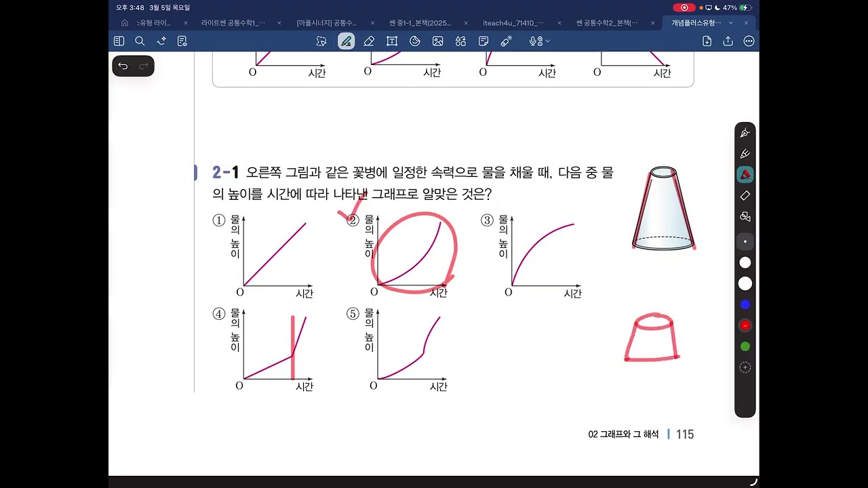The width and height of the screenshot is (868, 488).
Task: Select the insert image tool
Action: (438, 41)
